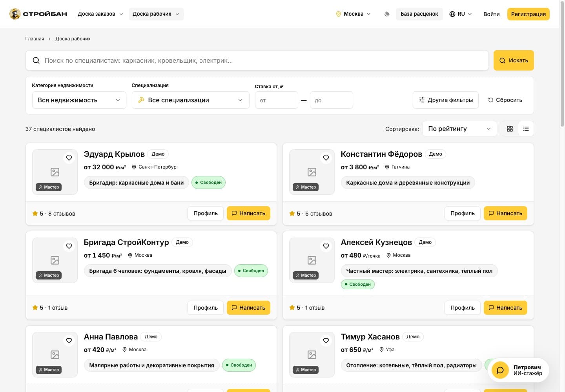Viewport: 565px width, 392px height.
Task: Expand the Вся недвижимость category dropdown
Action: tap(79, 100)
